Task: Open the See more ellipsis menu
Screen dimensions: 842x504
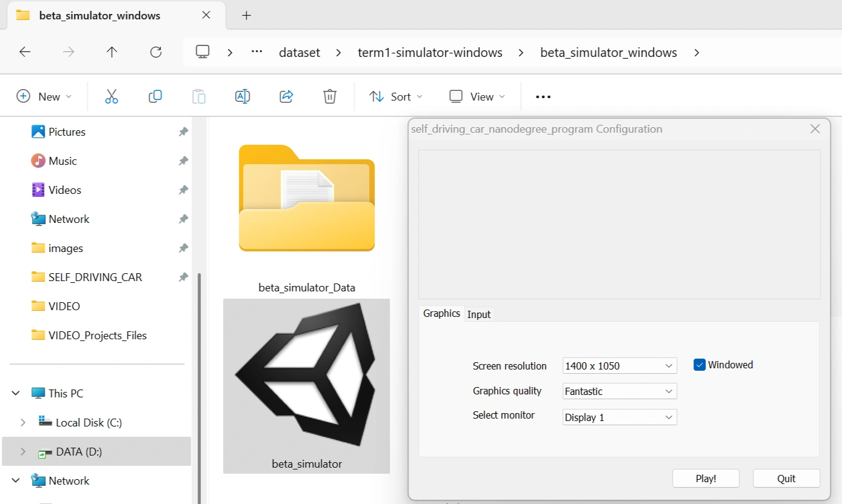Action: click(543, 97)
